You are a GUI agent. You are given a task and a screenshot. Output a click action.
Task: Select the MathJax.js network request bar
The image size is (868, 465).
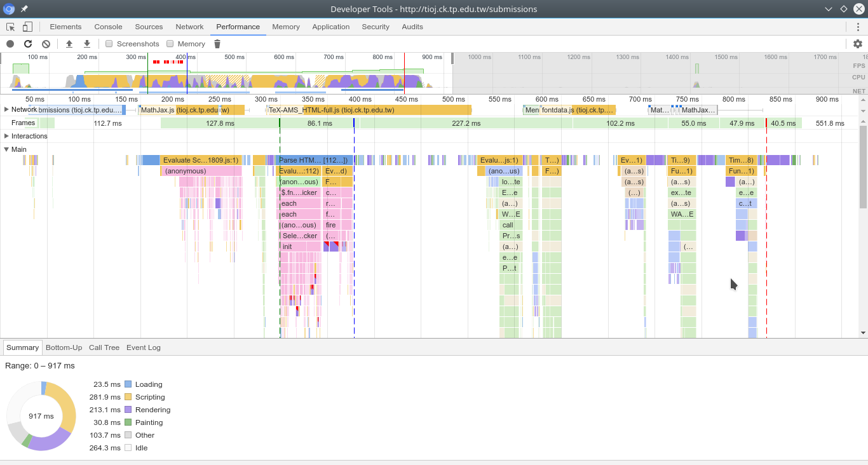tap(191, 110)
